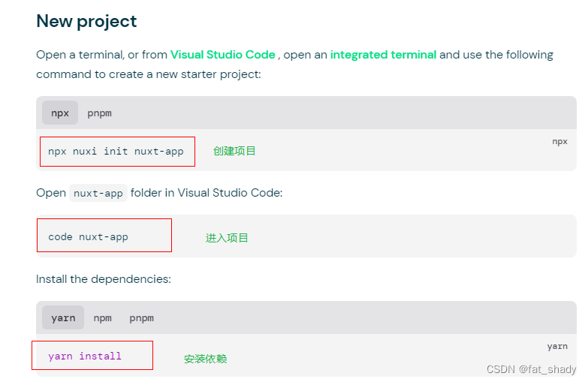Image resolution: width=588 pixels, height=382 pixels.
Task: Click the New project heading
Action: (86, 21)
